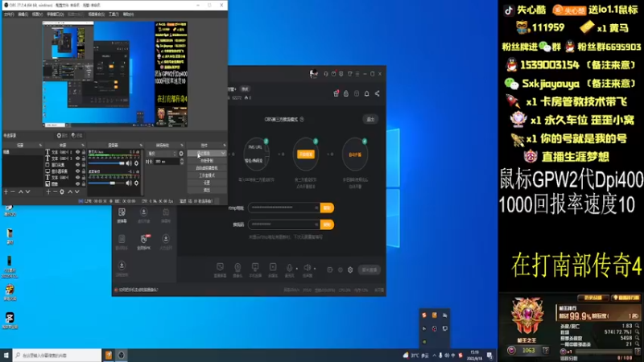Hide the 图像 source with its eye icon
Image resolution: width=644 pixels, height=362 pixels.
[x=77, y=184]
